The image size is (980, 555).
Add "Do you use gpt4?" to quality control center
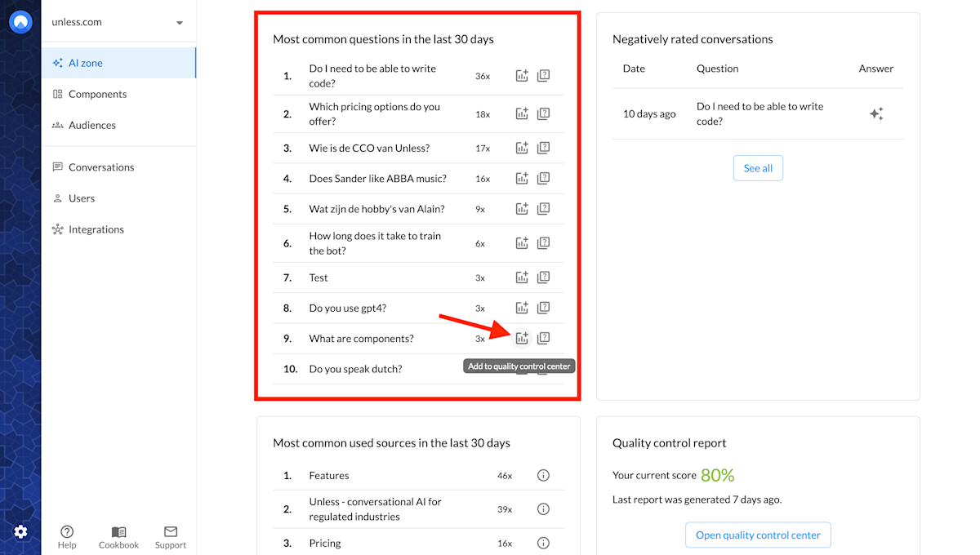point(522,308)
